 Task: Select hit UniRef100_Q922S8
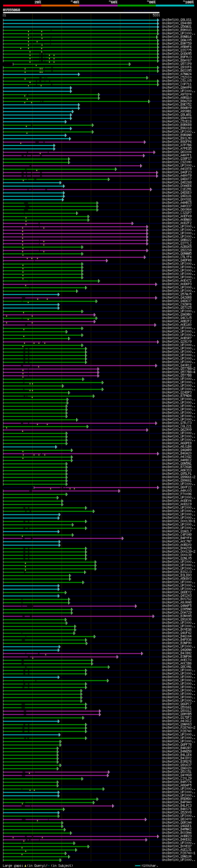(x=176, y=250)
